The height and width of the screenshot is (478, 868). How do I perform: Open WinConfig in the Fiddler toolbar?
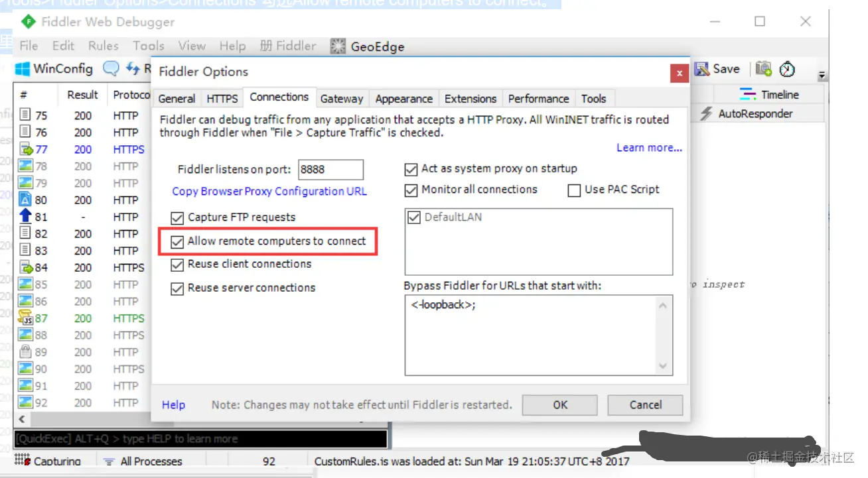pyautogui.click(x=54, y=68)
